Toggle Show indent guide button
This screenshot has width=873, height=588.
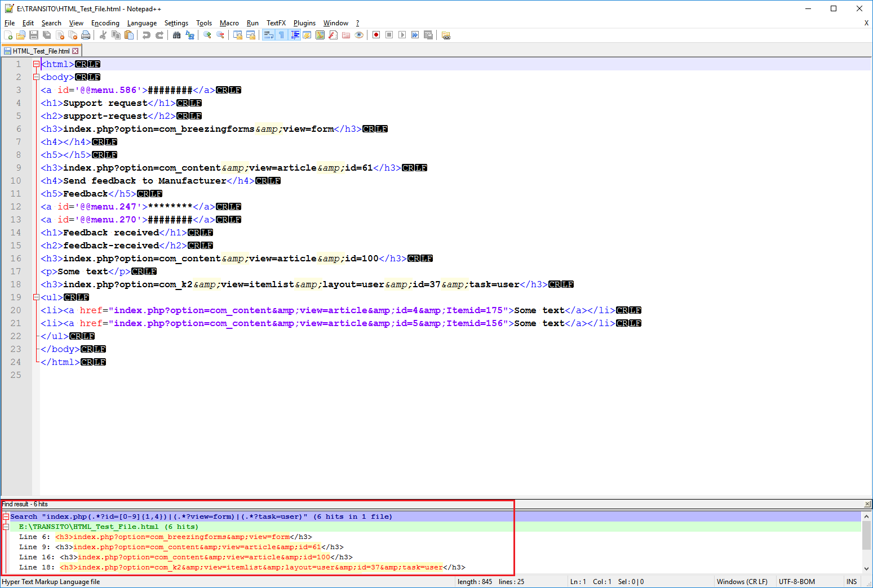pyautogui.click(x=295, y=35)
